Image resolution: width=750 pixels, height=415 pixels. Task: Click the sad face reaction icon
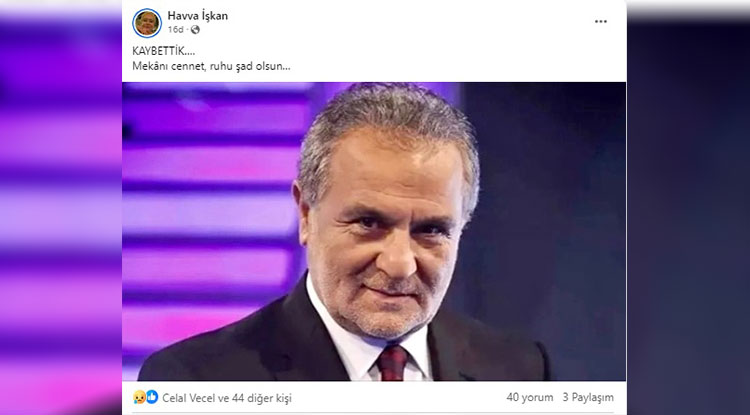click(x=140, y=397)
